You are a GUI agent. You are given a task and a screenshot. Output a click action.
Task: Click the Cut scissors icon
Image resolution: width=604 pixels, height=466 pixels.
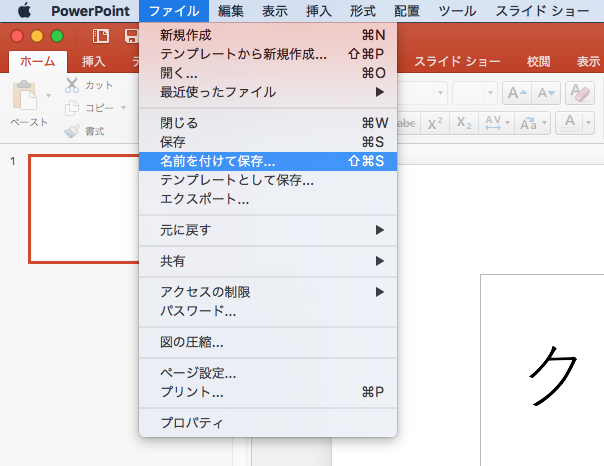click(72, 85)
